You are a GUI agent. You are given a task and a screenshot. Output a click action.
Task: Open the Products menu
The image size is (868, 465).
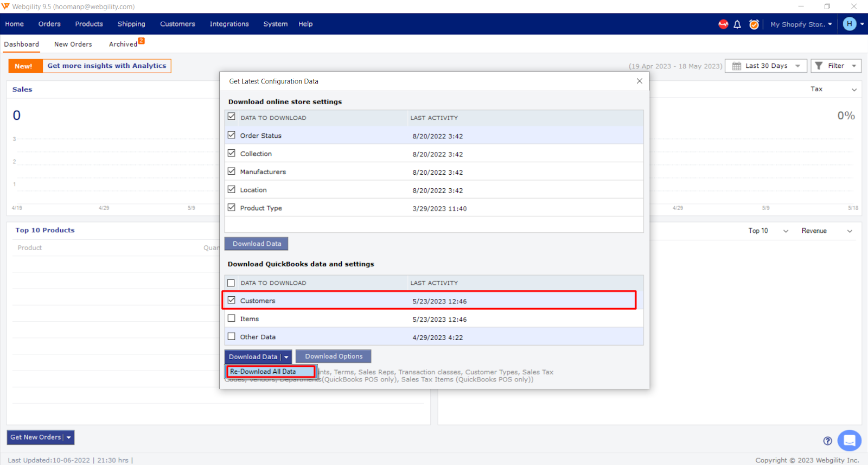click(89, 24)
